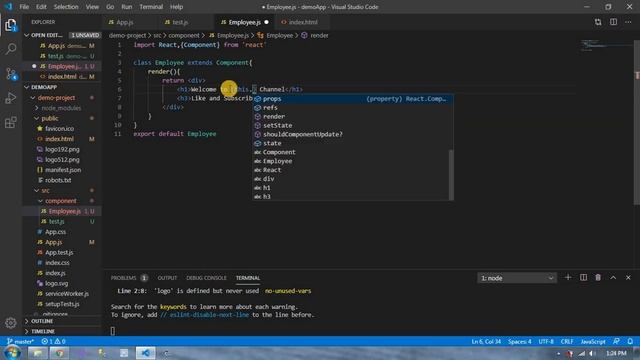
Task: Open notifications bell in status bar
Action: click(x=630, y=341)
